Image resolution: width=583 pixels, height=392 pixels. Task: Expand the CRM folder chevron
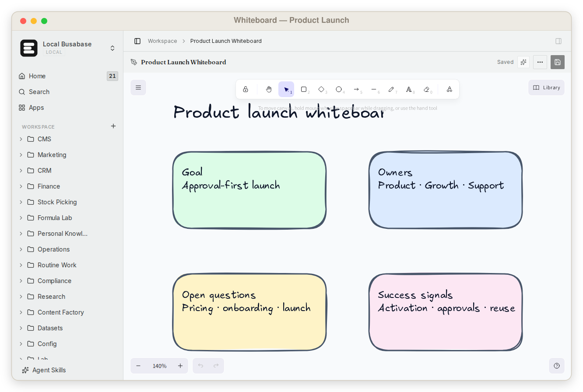21,171
